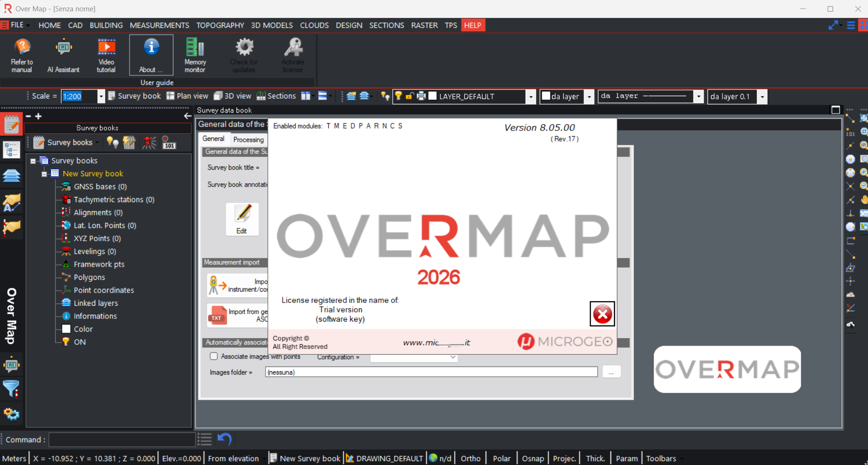868x465 pixels.
Task: Tick Associate images with points checkbox
Action: point(214,356)
